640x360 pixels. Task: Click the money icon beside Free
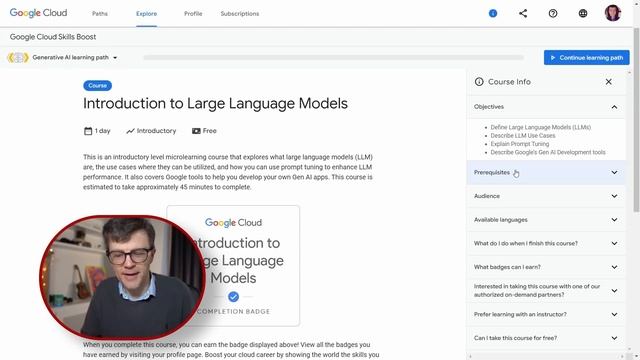196,131
